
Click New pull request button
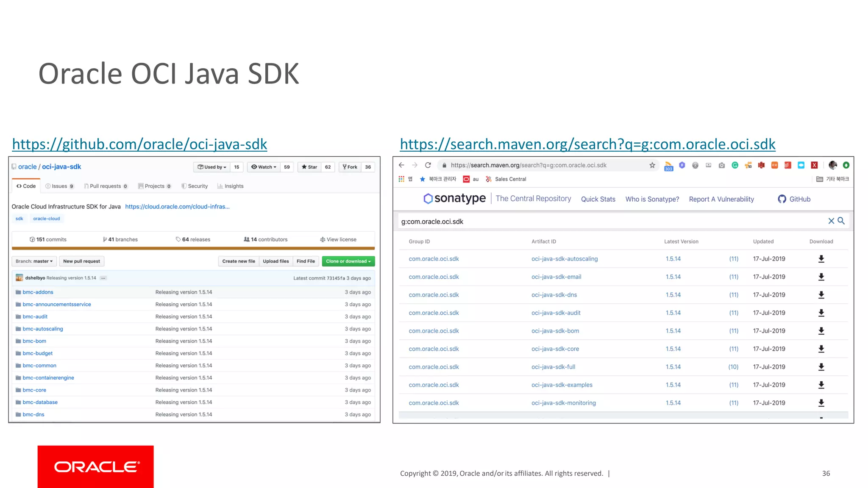click(82, 261)
